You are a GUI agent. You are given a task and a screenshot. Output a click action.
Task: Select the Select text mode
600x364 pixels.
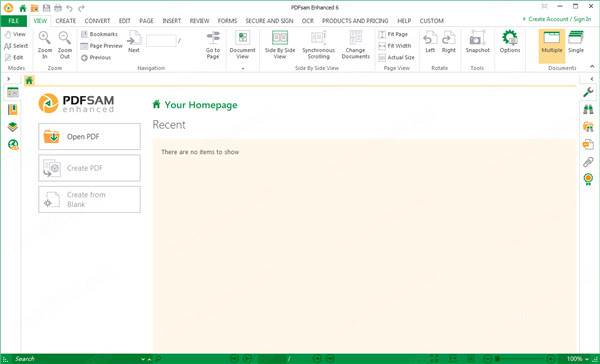click(x=16, y=46)
